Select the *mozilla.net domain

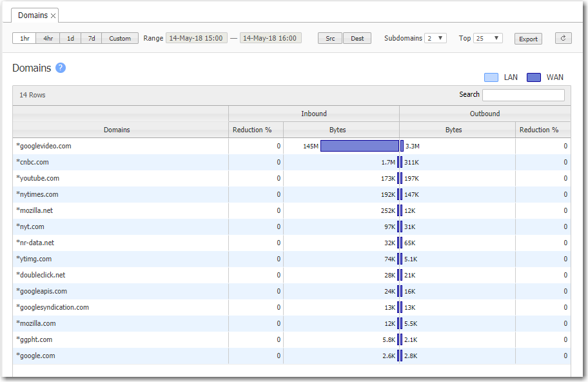(x=35, y=210)
